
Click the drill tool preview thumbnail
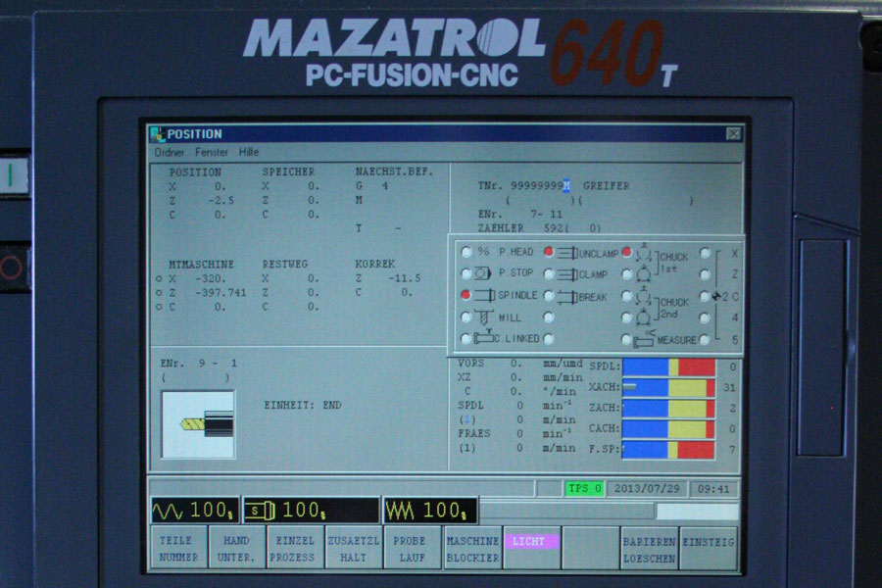point(198,424)
